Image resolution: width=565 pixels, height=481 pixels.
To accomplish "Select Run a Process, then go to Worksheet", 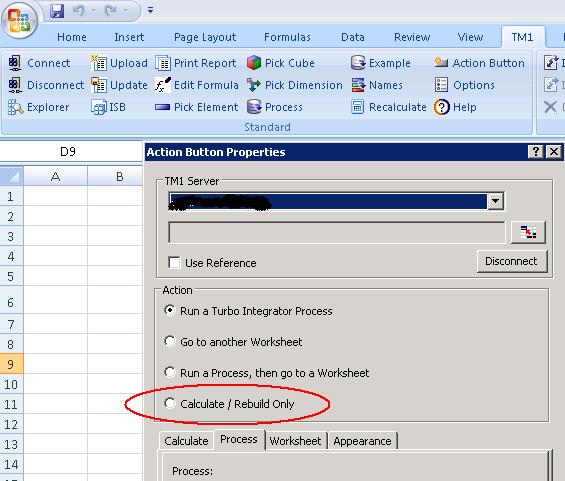I will 170,372.
